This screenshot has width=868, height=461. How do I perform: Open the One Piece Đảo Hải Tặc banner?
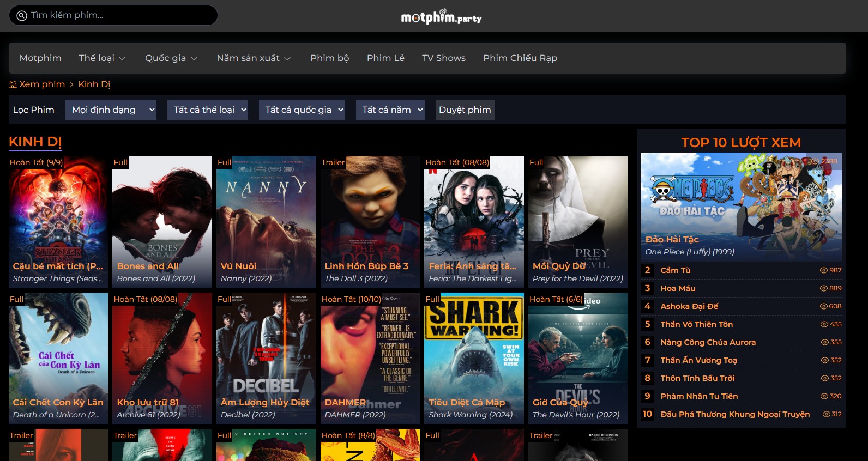coord(742,207)
